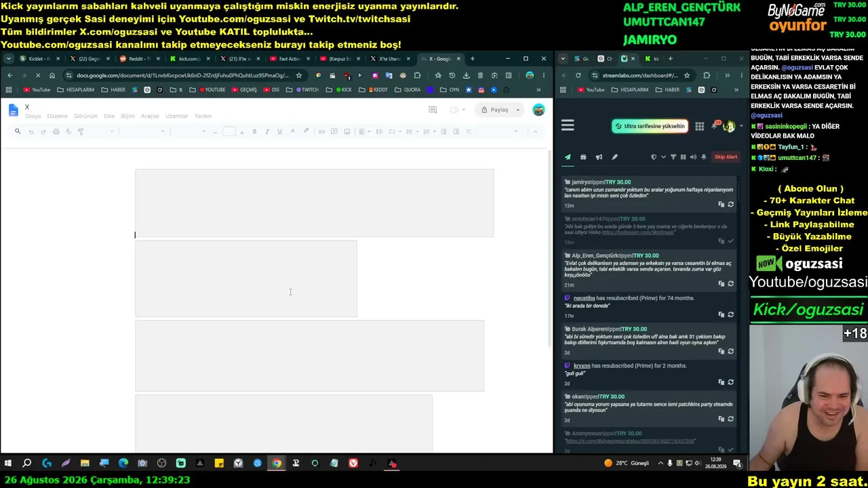868x488 pixels.
Task: Open the GEÇMİŞ bookmark
Action: point(244,89)
